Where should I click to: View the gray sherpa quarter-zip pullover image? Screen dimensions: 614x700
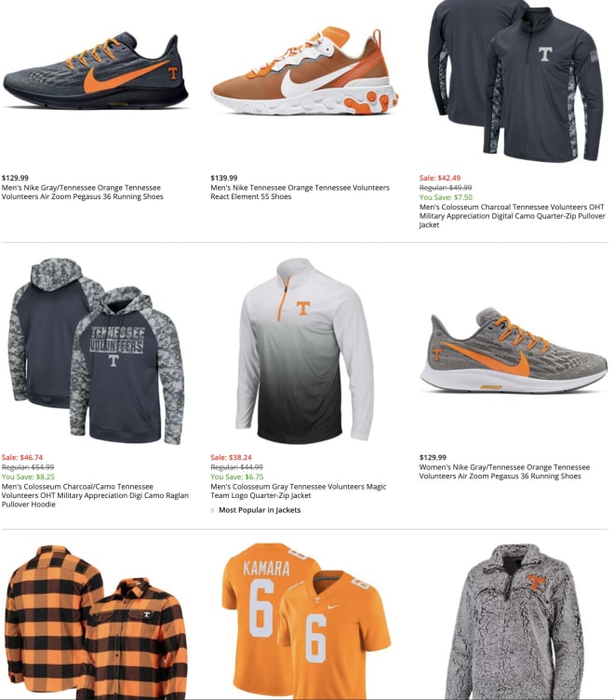tap(514, 622)
